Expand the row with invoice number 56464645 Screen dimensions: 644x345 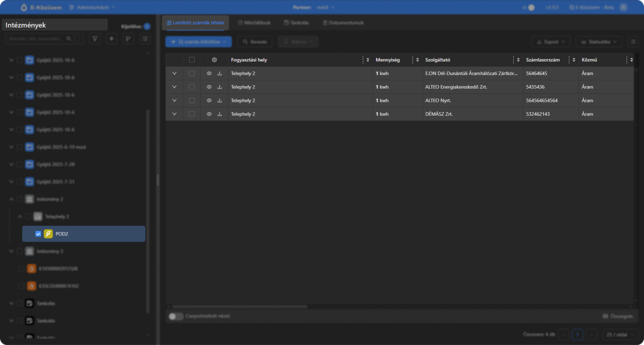tap(174, 73)
